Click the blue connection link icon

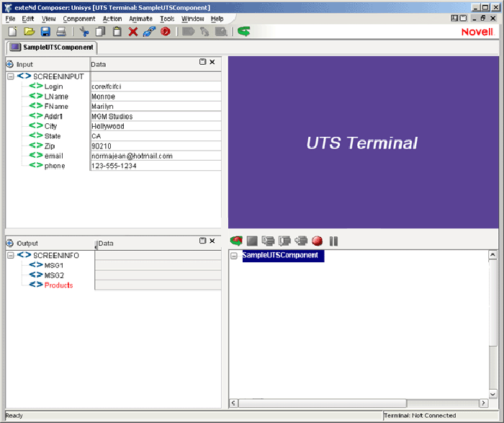pos(149,32)
